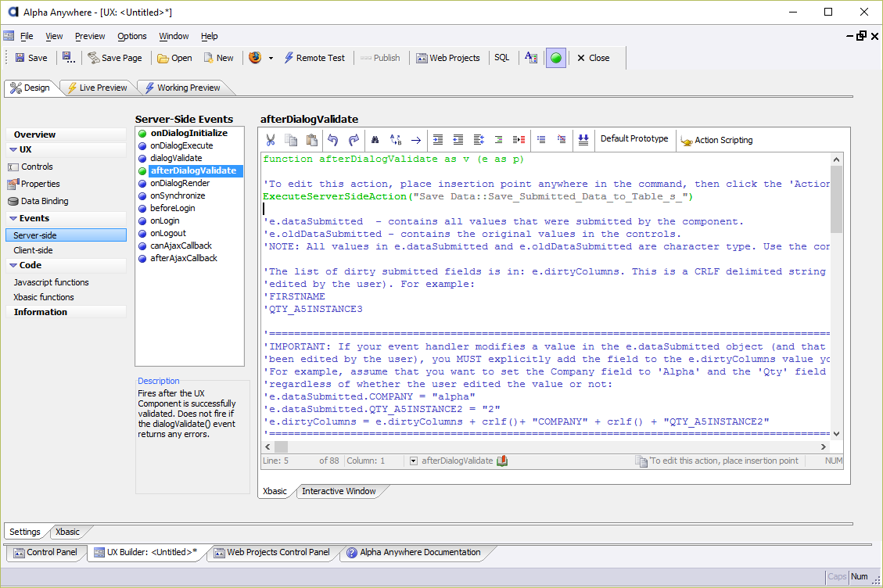The height and width of the screenshot is (588, 883).
Task: Open the Help menu
Action: [210, 36]
